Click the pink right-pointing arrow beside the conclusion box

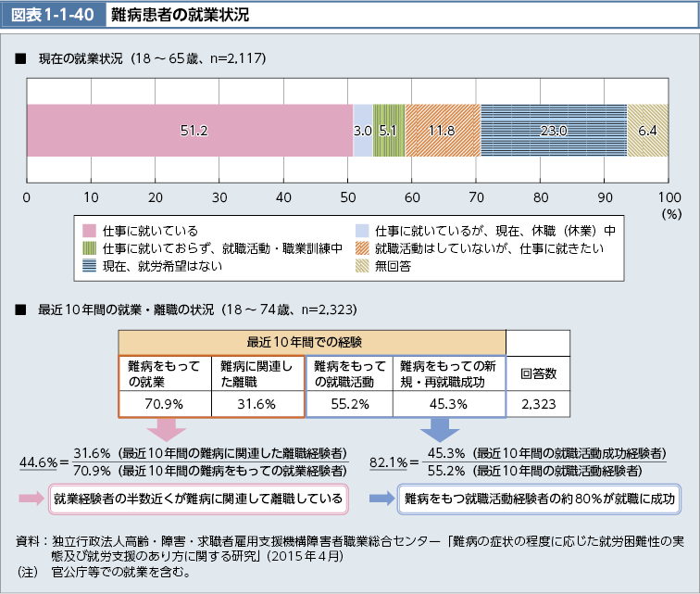pyautogui.click(x=32, y=499)
